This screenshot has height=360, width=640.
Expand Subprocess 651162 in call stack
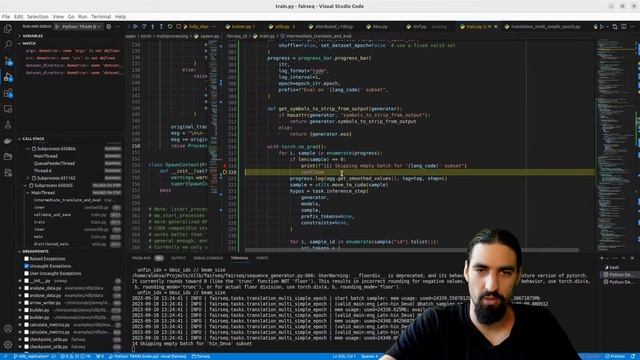point(28,178)
